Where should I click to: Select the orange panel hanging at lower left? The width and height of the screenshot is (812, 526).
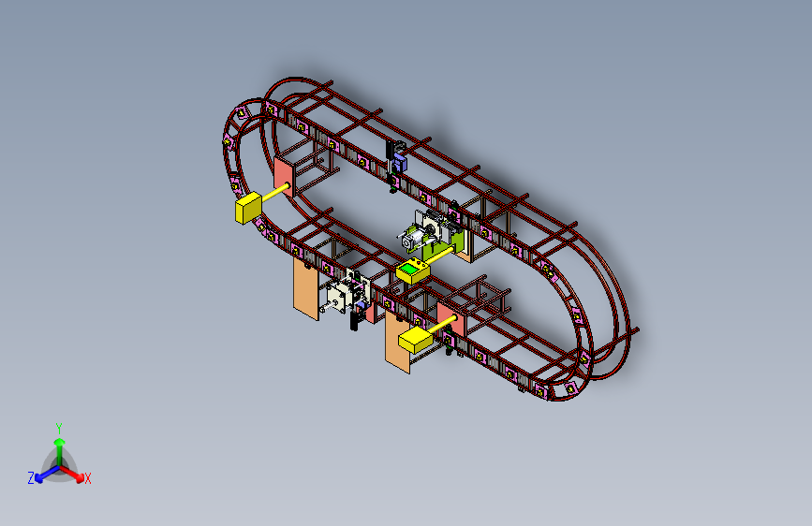tap(306, 289)
